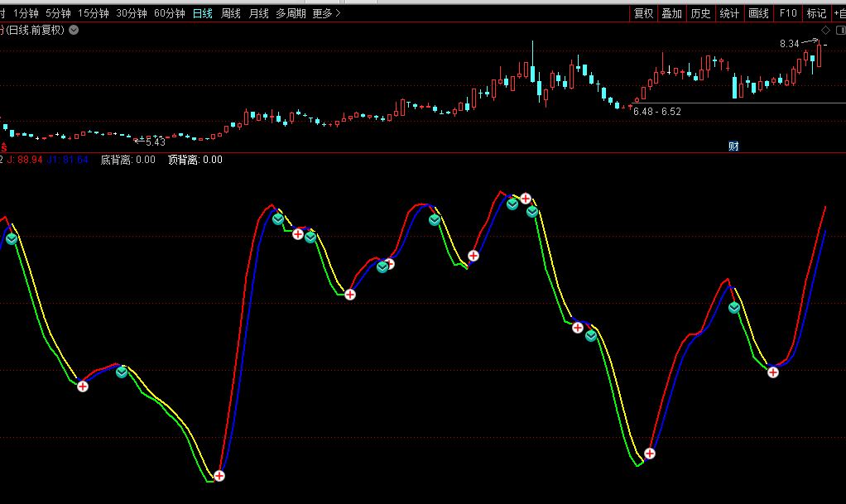This screenshot has width=846, height=504.
Task: Open the 复权 adjustment options
Action: 643,13
